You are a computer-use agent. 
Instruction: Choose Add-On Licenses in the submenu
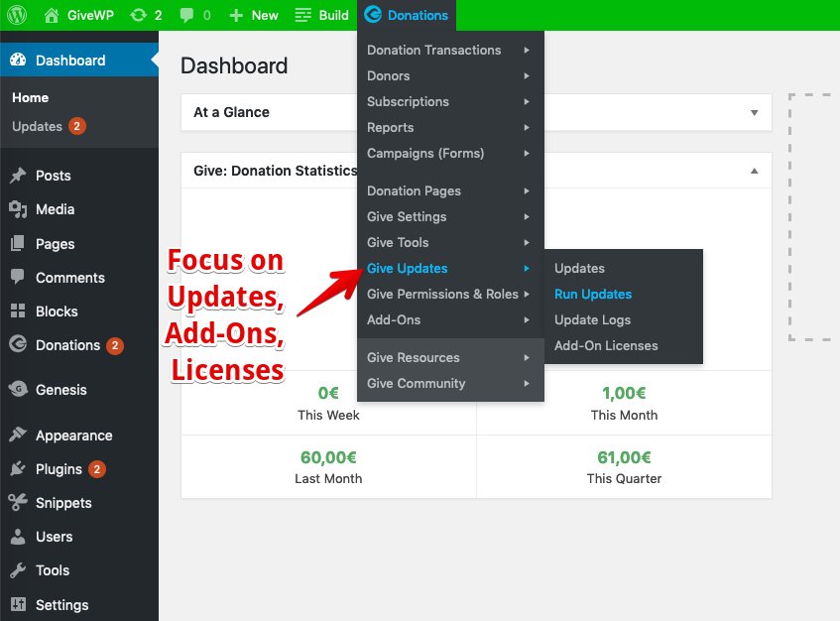click(624, 345)
